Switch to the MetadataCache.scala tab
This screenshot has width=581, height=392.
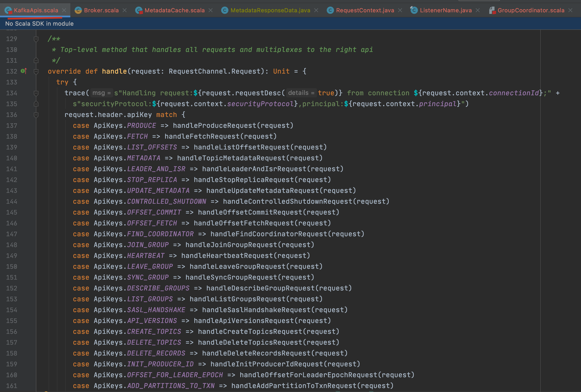[x=174, y=10]
